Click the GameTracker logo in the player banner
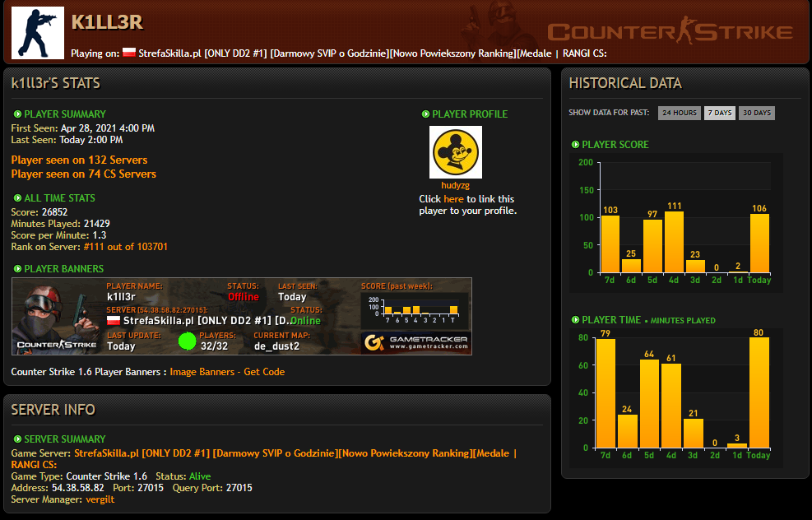 pos(416,343)
